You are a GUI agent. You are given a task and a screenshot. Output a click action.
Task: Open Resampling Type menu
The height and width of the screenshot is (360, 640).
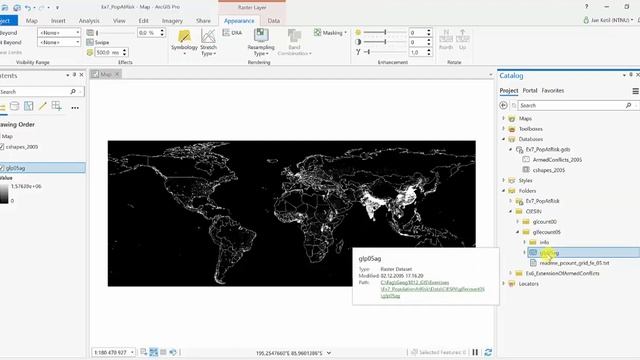tap(261, 42)
